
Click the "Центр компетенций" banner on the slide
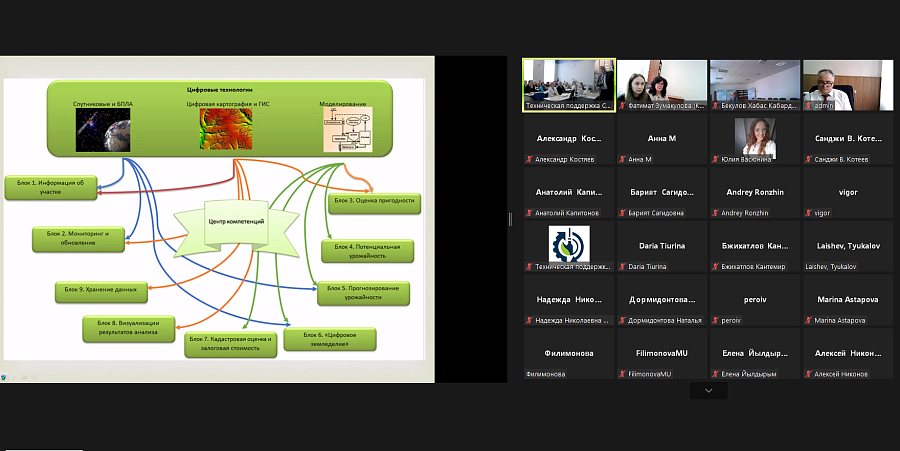click(237, 221)
